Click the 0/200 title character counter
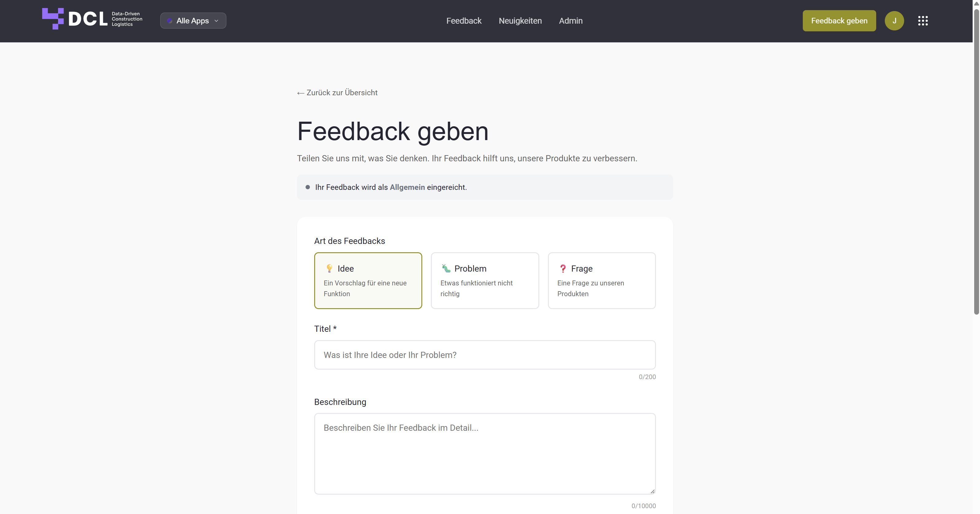Screen dimensions: 980x514 click(x=647, y=377)
